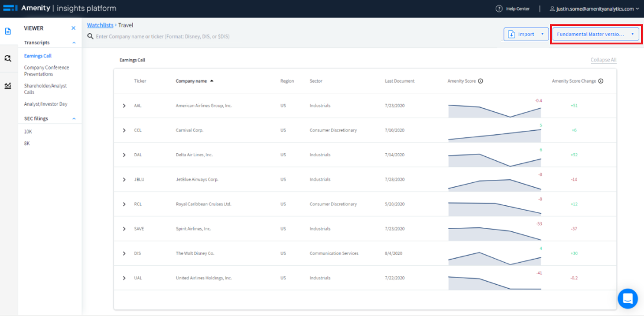
Task: Click The Walt Disney Co. sparkline chart
Action: click(x=495, y=259)
